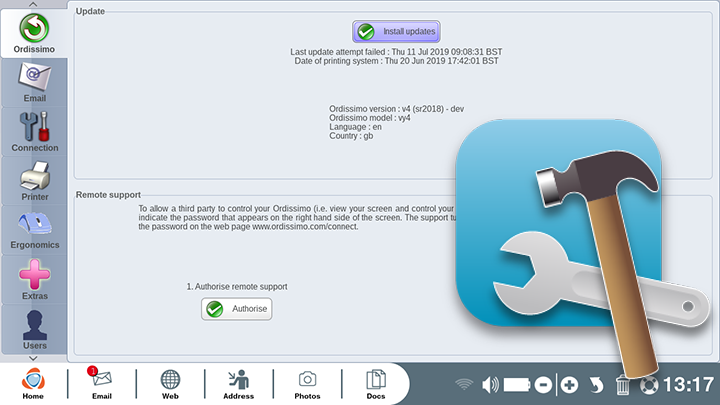Open the Address book app
Viewport: 720px width, 405px height.
(x=238, y=384)
